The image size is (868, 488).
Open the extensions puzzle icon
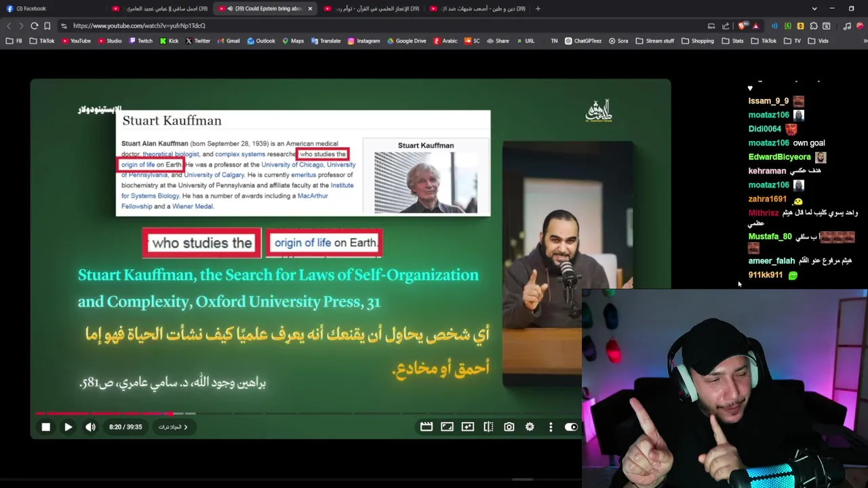pyautogui.click(x=813, y=26)
